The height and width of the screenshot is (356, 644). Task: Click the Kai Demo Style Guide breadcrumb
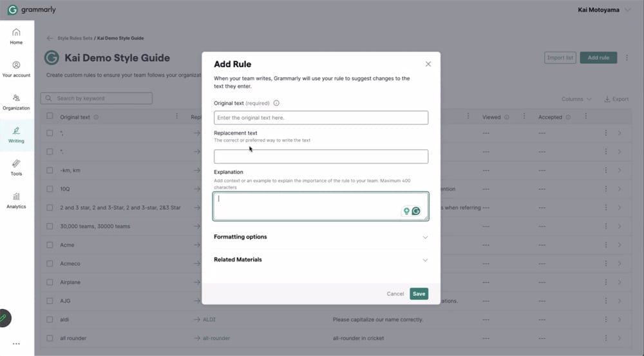(120, 38)
